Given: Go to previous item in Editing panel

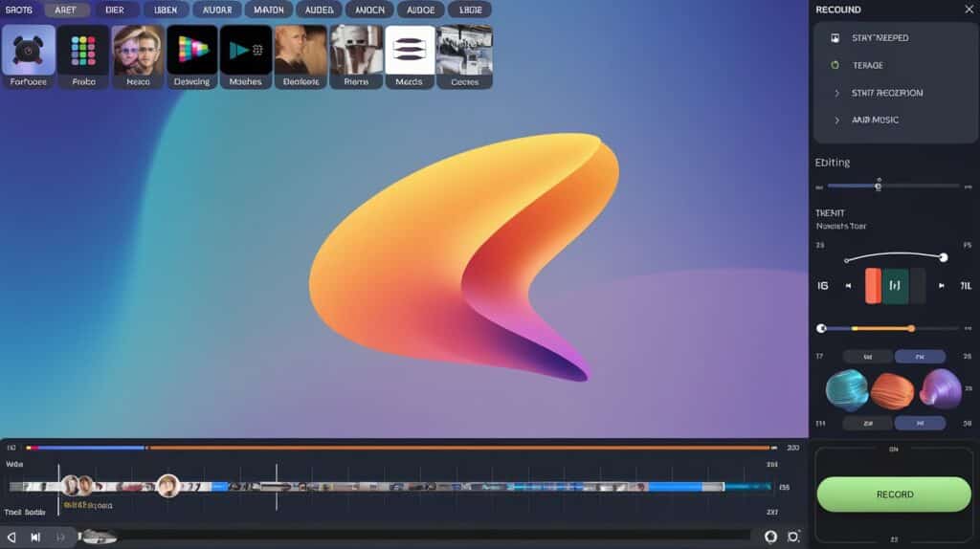Looking at the screenshot, I should coord(848,286).
